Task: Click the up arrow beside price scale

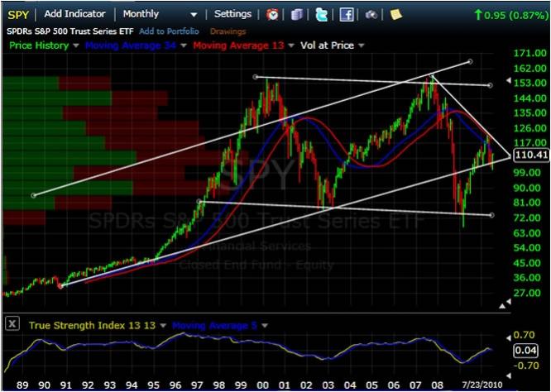Action: point(501,307)
